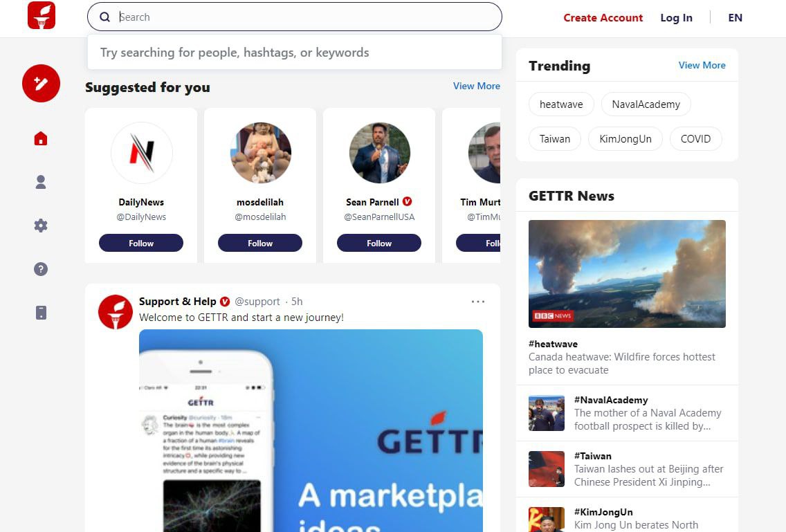Click Create Account link
The width and height of the screenshot is (786, 532).
pos(603,17)
